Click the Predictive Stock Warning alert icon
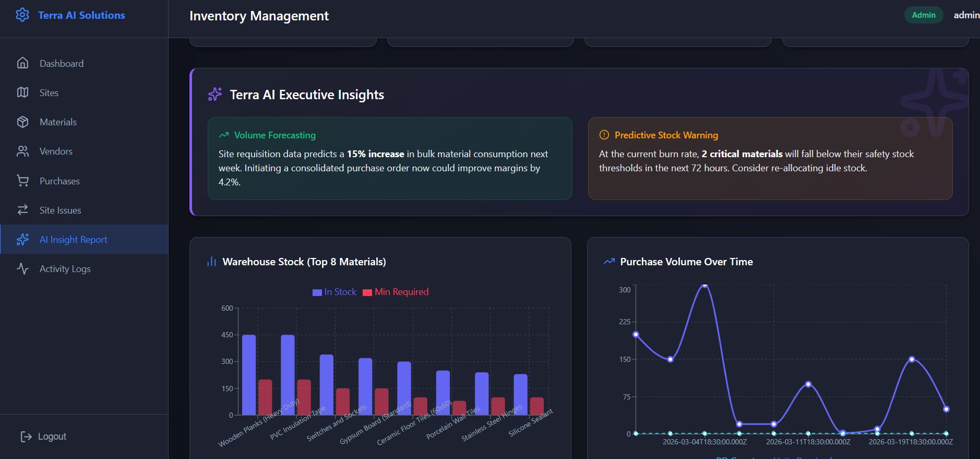The height and width of the screenshot is (459, 980). pos(604,135)
